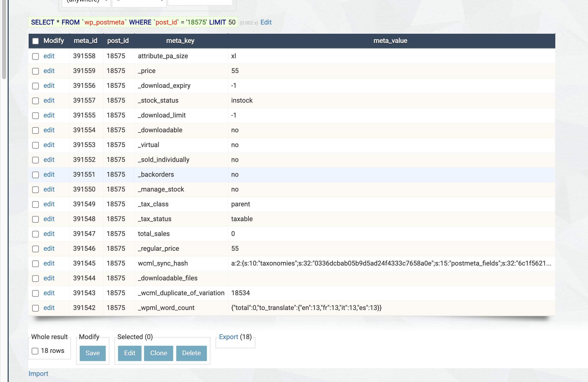Edit the _tax_class row
This screenshot has height=382, width=588.
click(x=49, y=204)
